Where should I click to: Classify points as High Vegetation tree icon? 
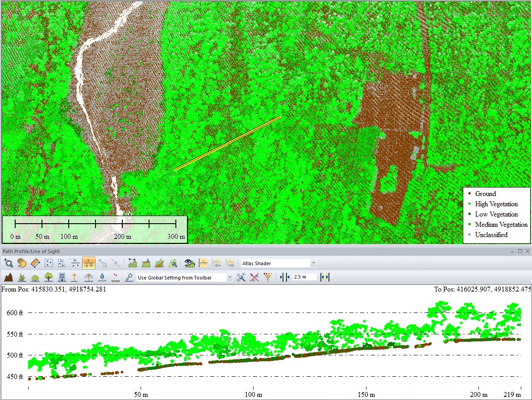tap(49, 277)
